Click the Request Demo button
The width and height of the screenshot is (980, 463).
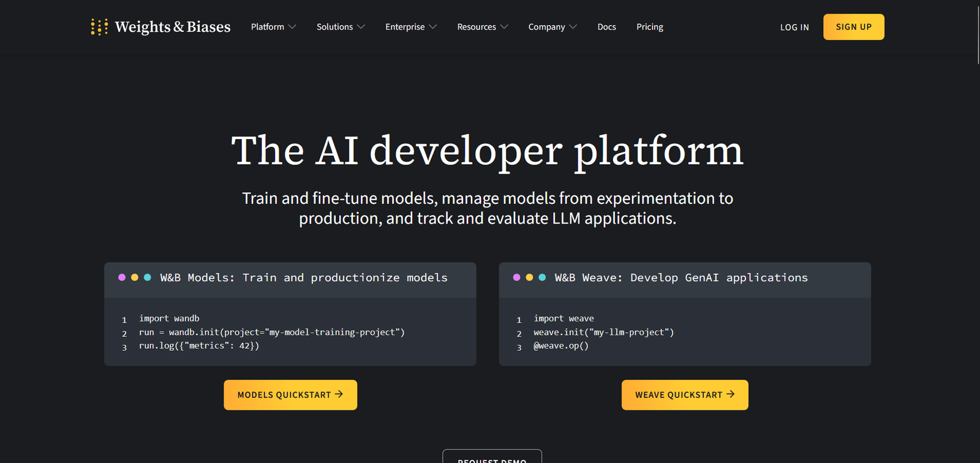point(492,457)
